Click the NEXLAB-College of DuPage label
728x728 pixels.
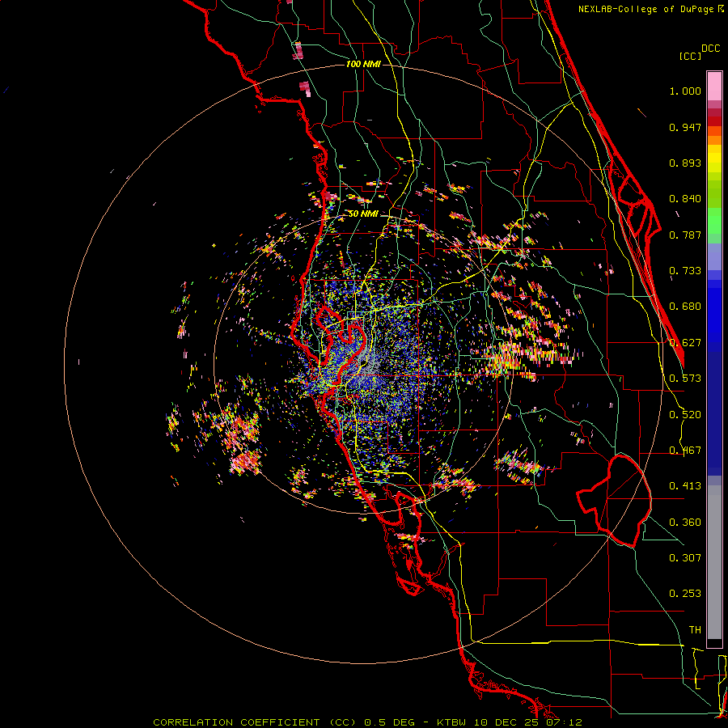(x=645, y=9)
